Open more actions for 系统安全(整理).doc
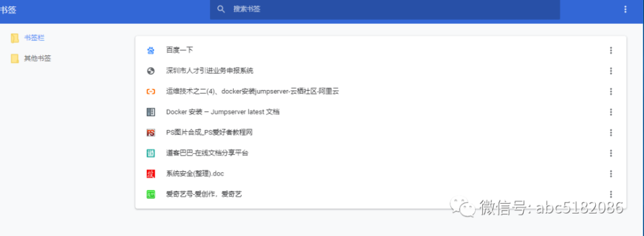Viewport: 644px width, 236px height. click(611, 174)
